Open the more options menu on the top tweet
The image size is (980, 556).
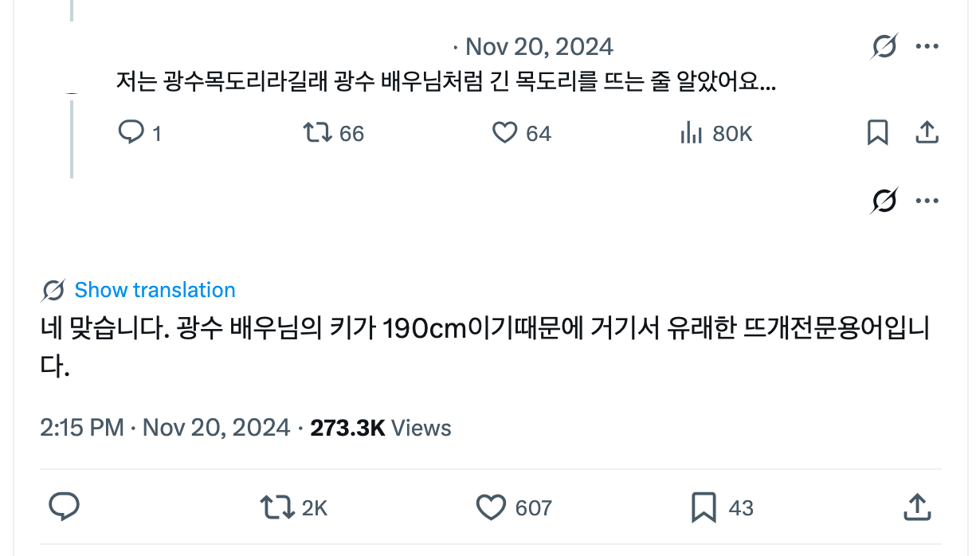927,46
